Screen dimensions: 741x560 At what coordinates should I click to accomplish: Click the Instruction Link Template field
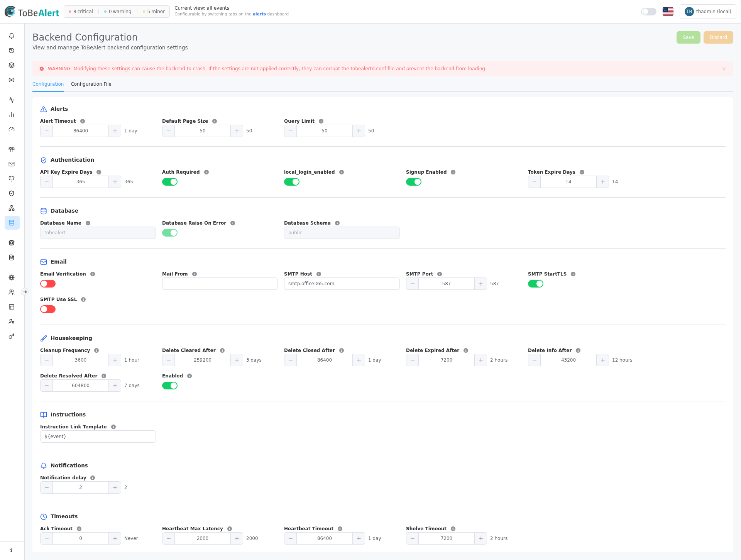[x=98, y=436]
